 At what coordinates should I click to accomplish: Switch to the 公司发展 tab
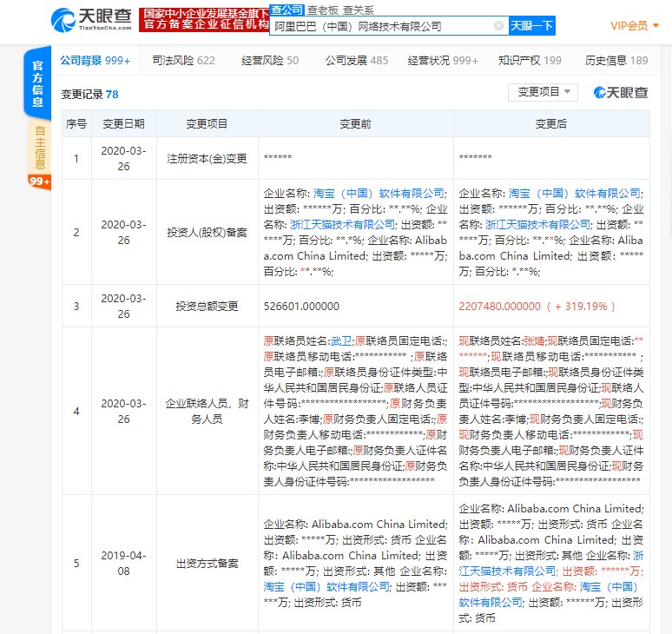point(357,61)
